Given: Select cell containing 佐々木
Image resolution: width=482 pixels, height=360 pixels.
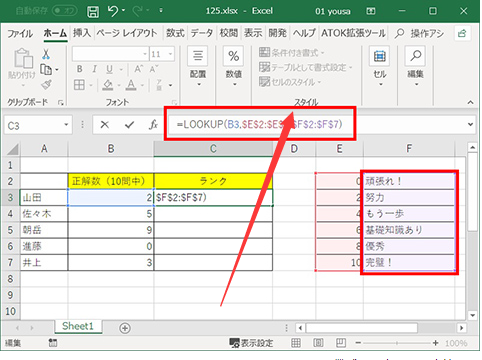Looking at the screenshot, I should pyautogui.click(x=44, y=214).
